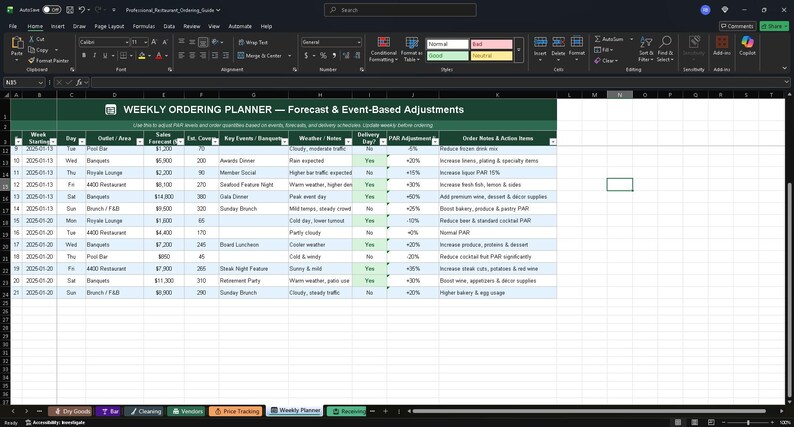Click Increase Decimal icon
This screenshot has width=794, height=427.
pos(346,55)
